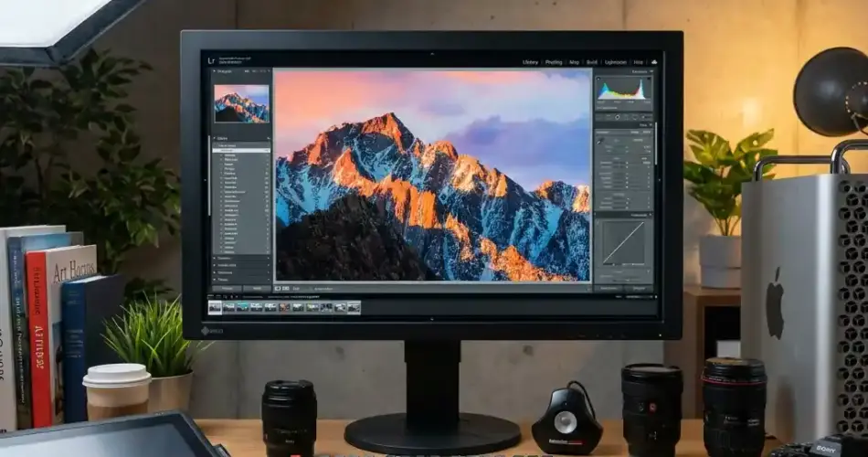Screen dimensions: 868x457
Task: Toggle highlight clipping indicator on histogram
Action: 650,80
